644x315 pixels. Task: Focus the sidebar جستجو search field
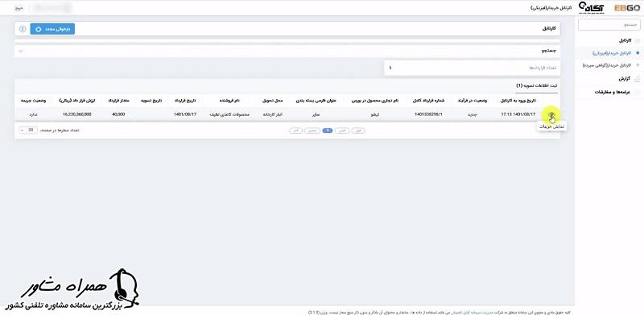click(609, 25)
